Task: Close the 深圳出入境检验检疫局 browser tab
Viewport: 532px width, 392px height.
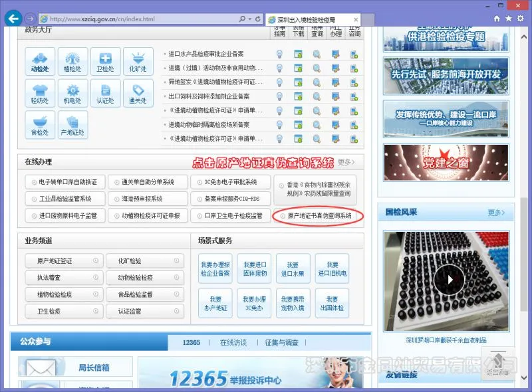Action: coord(356,20)
